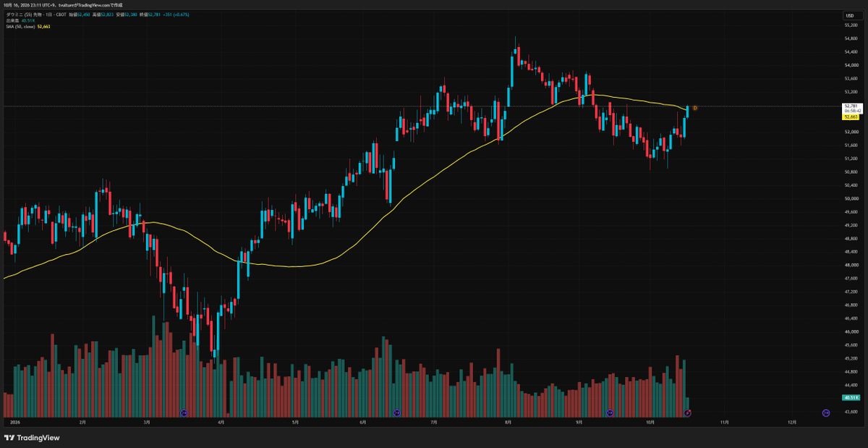Screen dimensions: 868x448
Task: Click the event marker between 6月 and 7月
Action: pos(397,413)
